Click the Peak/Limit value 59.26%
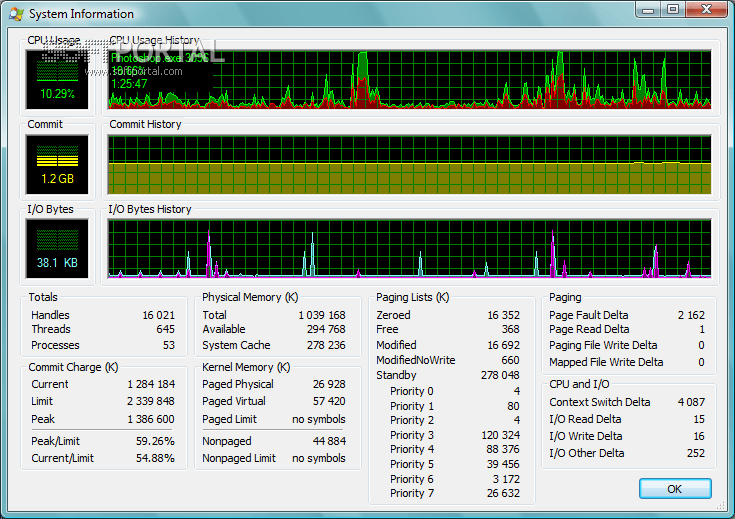735x519 pixels. (155, 441)
